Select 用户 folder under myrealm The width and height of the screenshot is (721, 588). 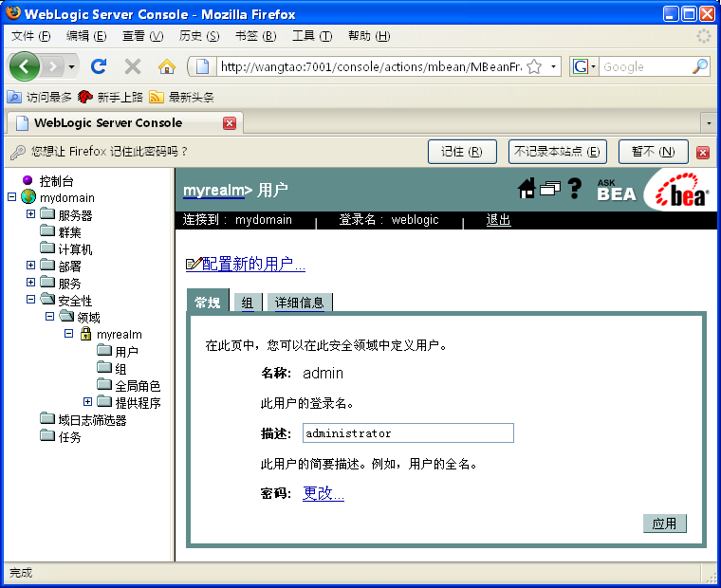pos(118,352)
